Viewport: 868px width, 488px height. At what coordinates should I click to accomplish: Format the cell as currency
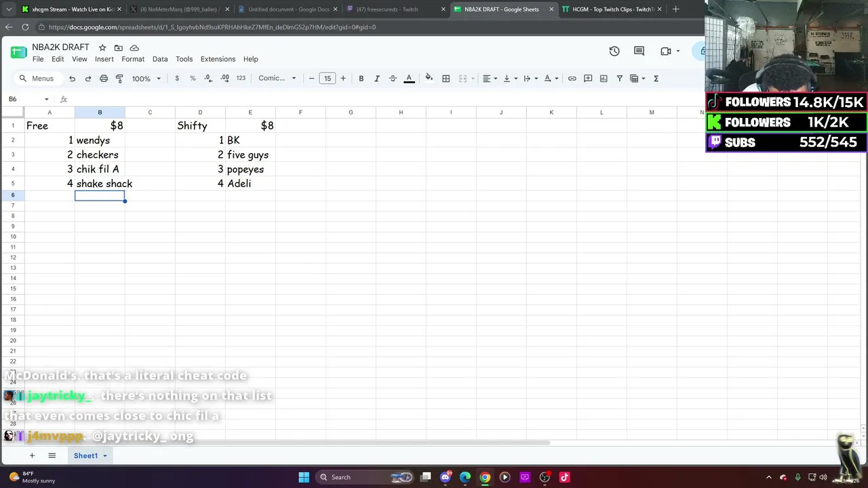[x=177, y=79]
